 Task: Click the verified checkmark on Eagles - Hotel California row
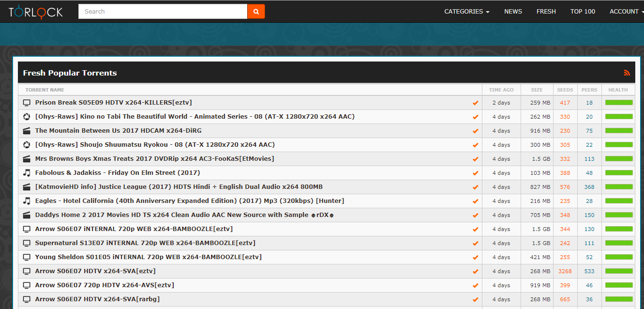475,201
